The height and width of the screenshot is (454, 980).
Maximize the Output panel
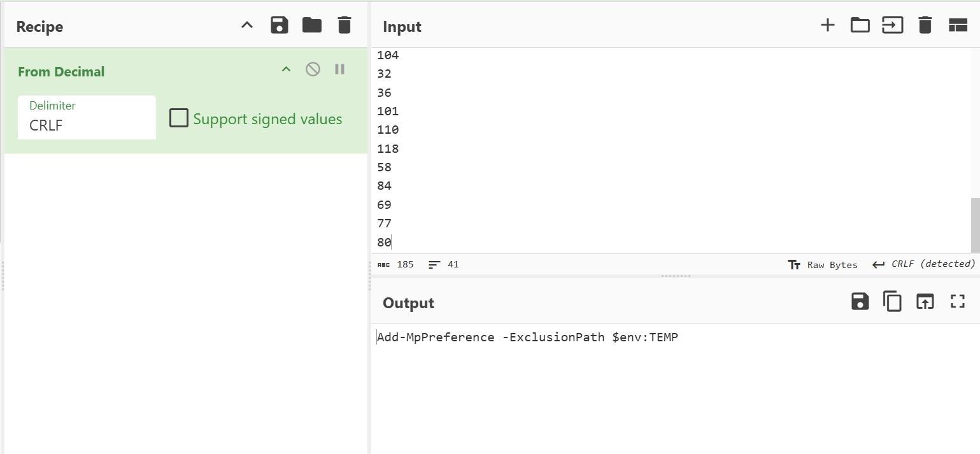pyautogui.click(x=957, y=301)
